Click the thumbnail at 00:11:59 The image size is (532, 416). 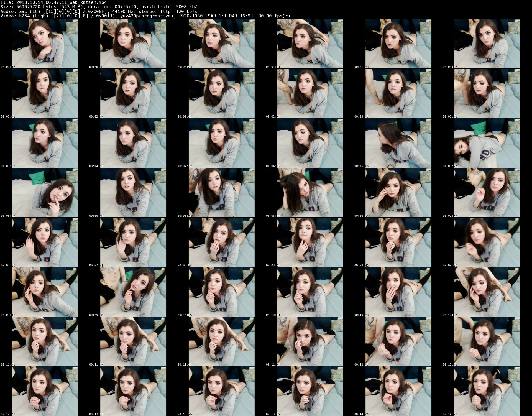click(x=310, y=341)
